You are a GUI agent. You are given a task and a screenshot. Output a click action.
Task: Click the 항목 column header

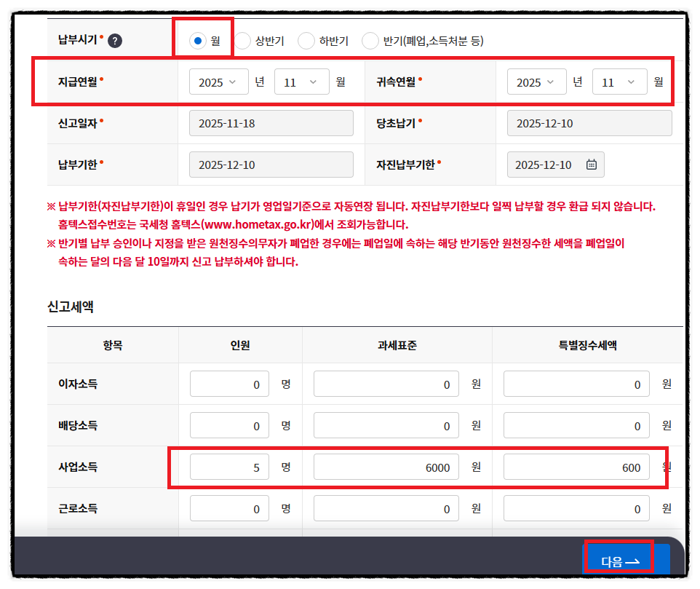(x=113, y=345)
